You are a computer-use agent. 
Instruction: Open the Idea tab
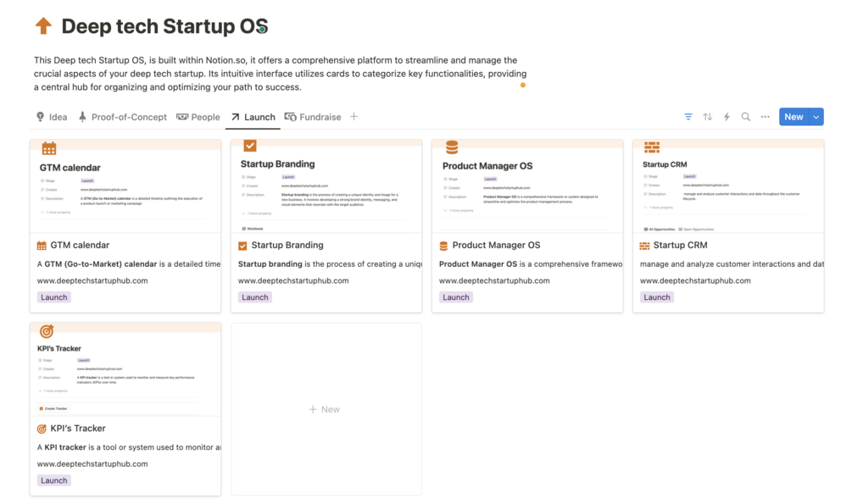click(x=52, y=117)
